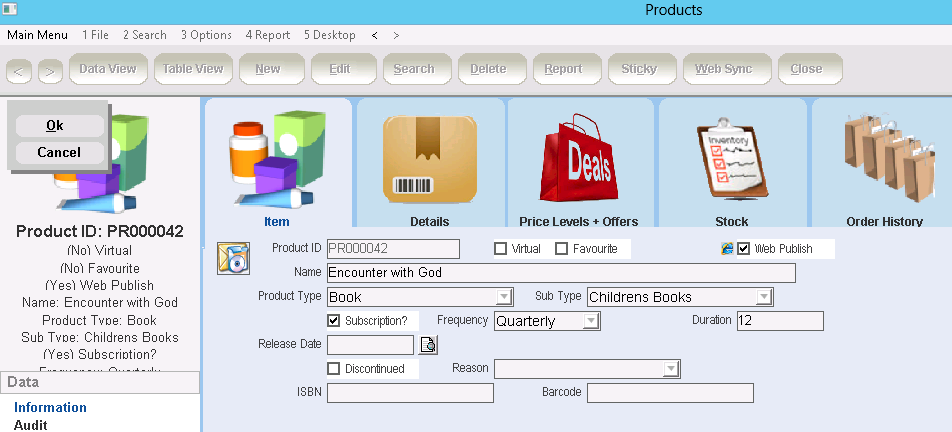Viewport: 952px width, 432px height.
Task: Open the 1 File menu
Action: (x=95, y=35)
